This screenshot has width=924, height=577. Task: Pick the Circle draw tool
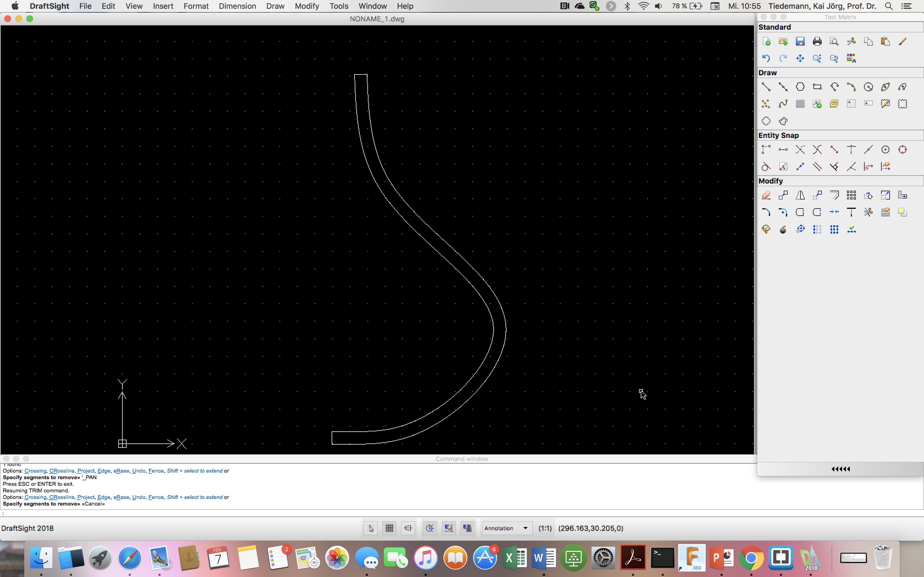pyautogui.click(x=868, y=87)
